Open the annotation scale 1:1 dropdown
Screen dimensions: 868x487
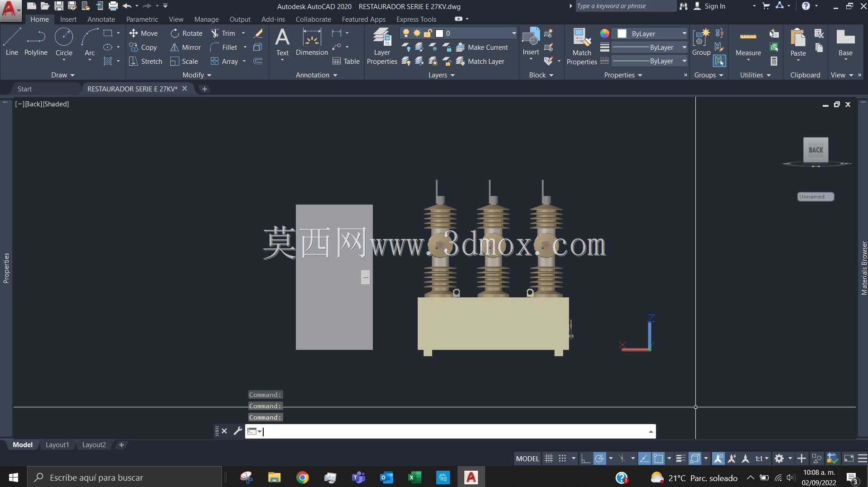(x=762, y=458)
